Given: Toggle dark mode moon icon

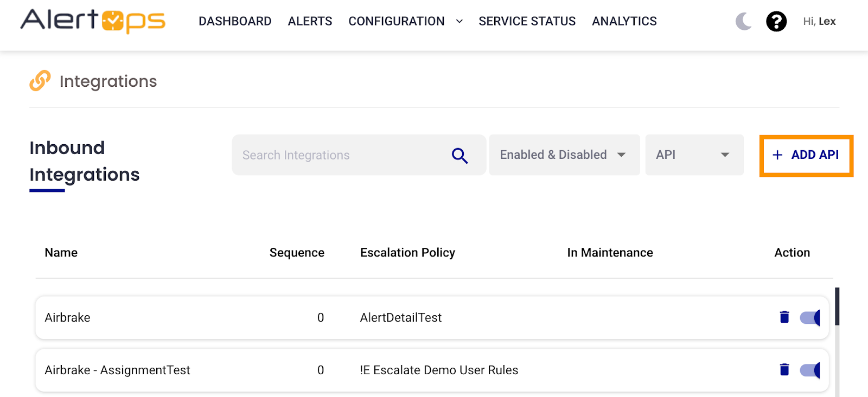Looking at the screenshot, I should point(743,21).
